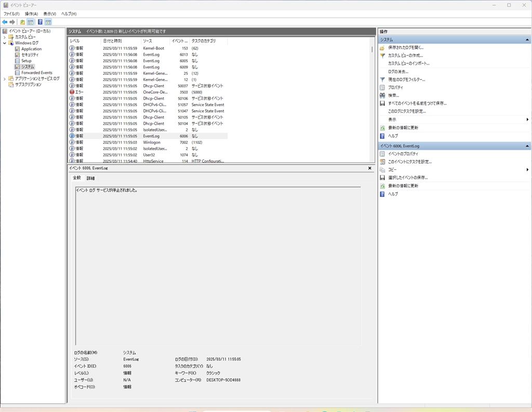
Task: Open the 表示(V) menu
Action: pyautogui.click(x=49, y=14)
